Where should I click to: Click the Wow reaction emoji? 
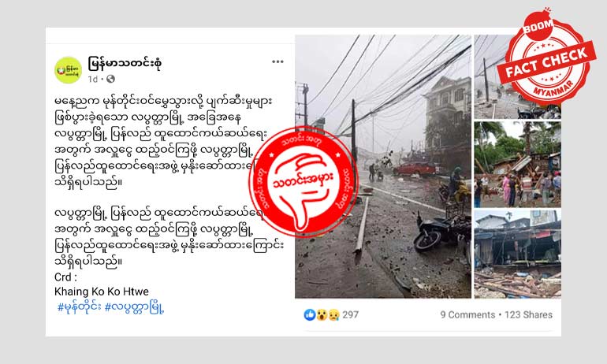(322, 315)
